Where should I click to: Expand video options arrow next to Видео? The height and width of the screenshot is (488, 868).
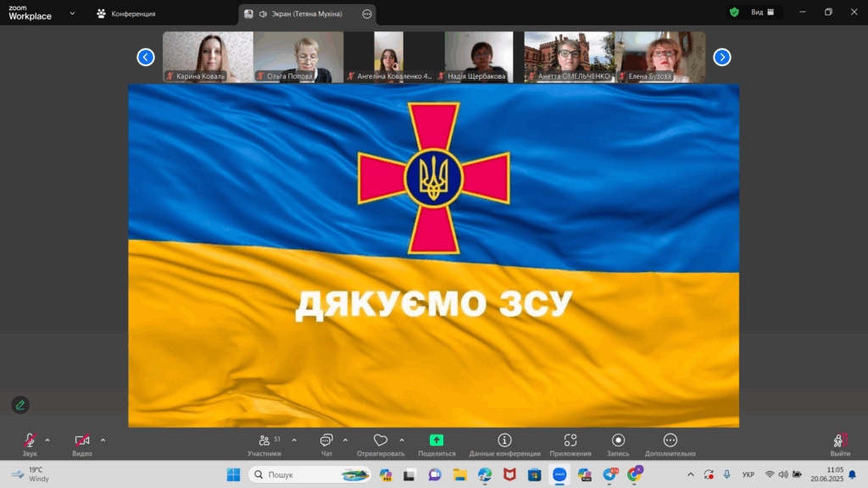(x=103, y=441)
